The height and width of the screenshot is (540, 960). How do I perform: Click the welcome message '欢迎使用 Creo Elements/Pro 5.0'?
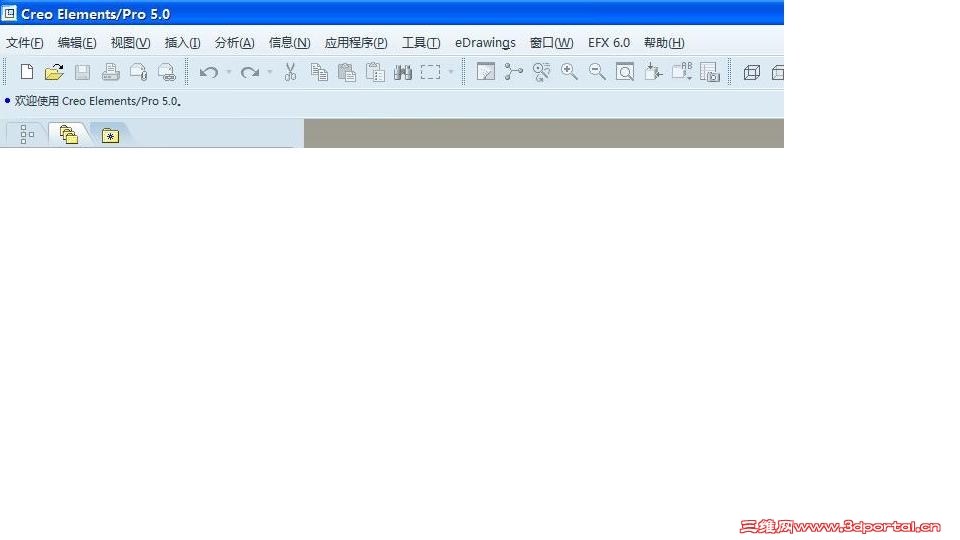click(97, 101)
